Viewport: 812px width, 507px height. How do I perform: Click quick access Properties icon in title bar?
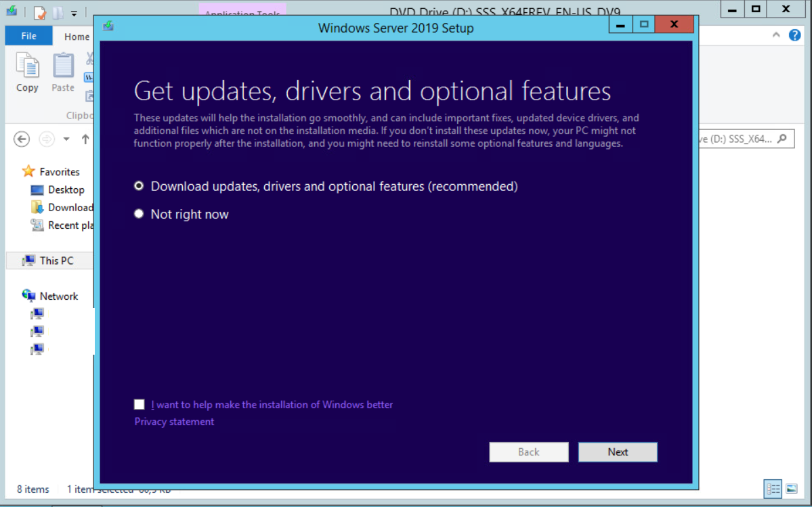pos(40,12)
